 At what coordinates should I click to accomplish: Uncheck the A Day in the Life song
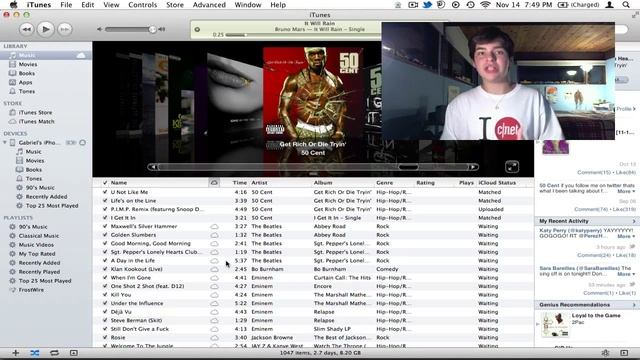coord(105,260)
